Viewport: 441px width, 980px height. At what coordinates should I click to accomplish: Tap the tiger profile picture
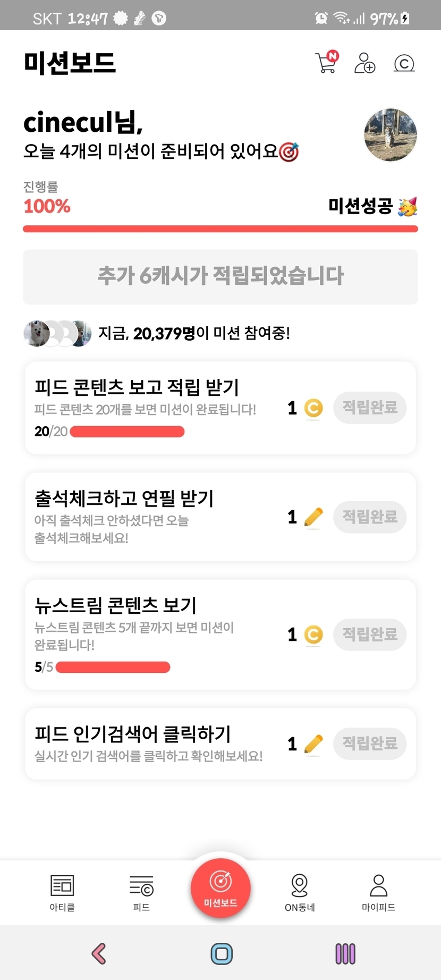tap(390, 135)
